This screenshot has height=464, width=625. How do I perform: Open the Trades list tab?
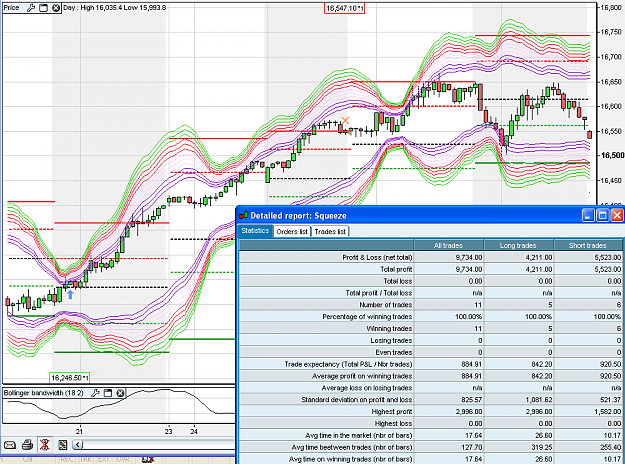330,232
